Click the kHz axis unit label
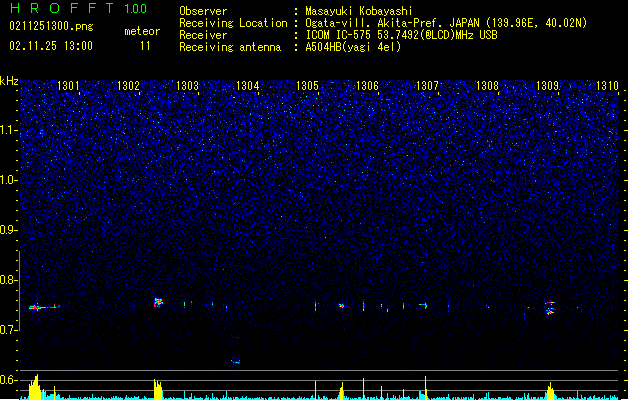 pyautogui.click(x=9, y=81)
